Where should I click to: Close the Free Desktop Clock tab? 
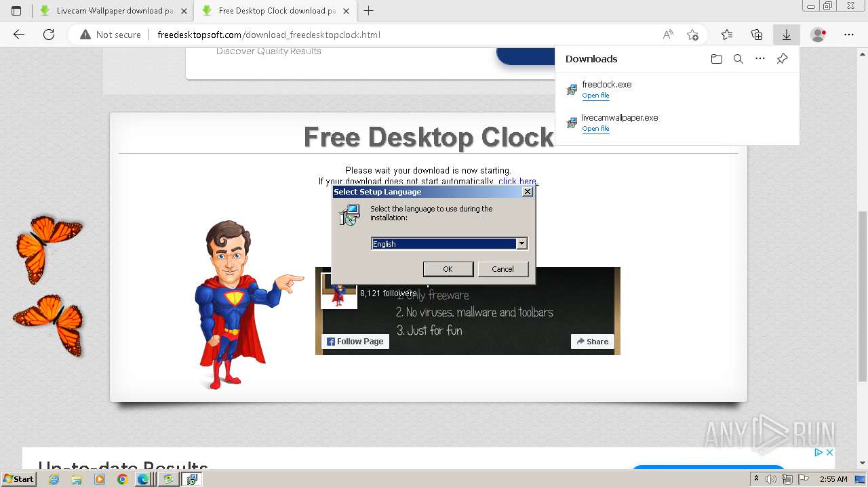(x=346, y=11)
